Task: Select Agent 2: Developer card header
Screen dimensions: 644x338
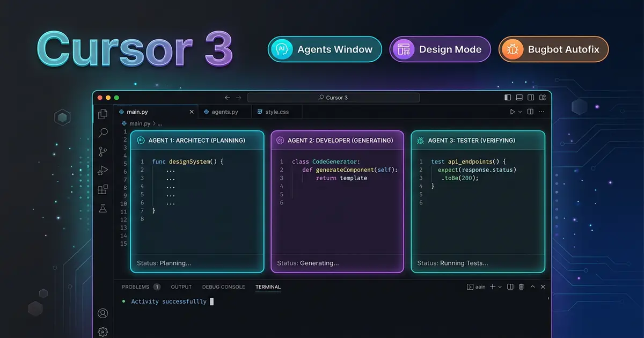Action: (337, 140)
